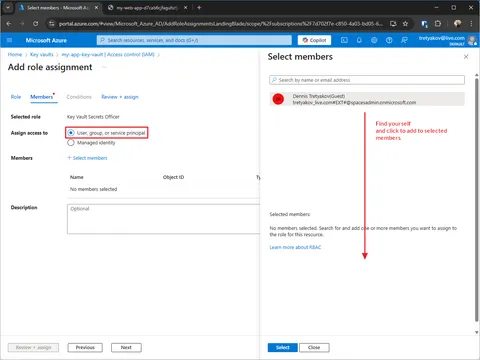The height and width of the screenshot is (360, 480).
Task: Open the feedback icon in the header
Action: click(x=404, y=40)
